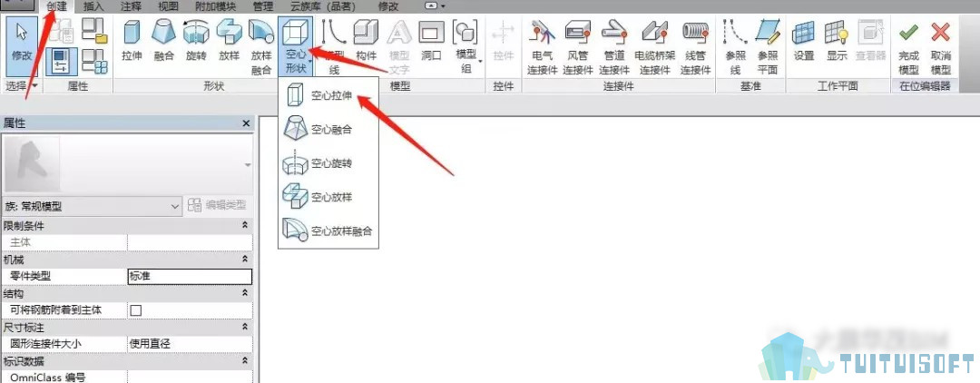Click the 拉伸 extrusion tool

click(132, 41)
